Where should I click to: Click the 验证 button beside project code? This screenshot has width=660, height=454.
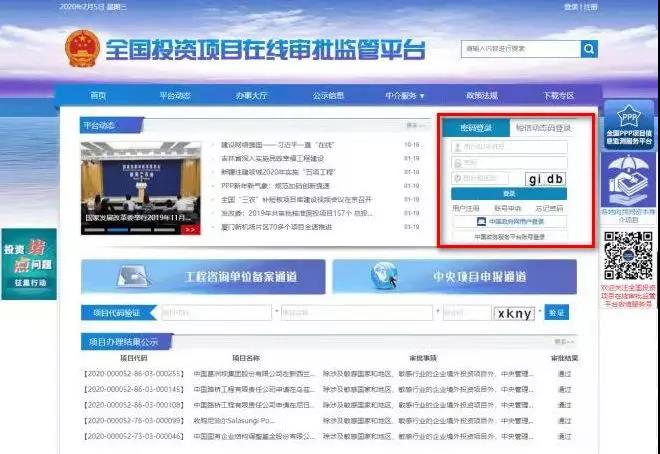[555, 313]
